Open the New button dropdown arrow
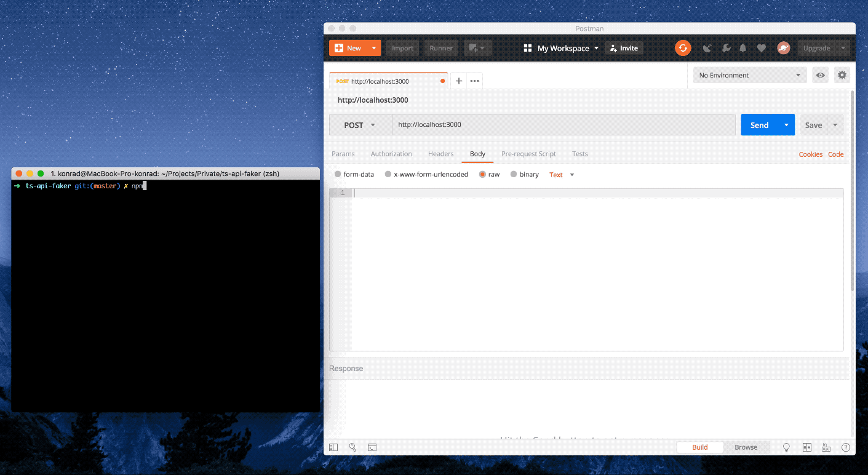 374,48
